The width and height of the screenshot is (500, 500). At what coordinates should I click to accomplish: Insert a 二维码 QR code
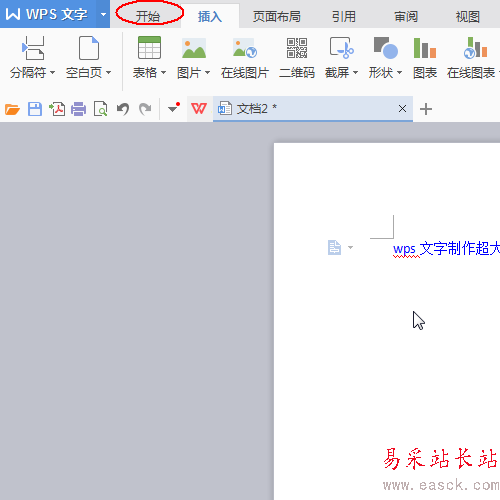click(x=297, y=48)
